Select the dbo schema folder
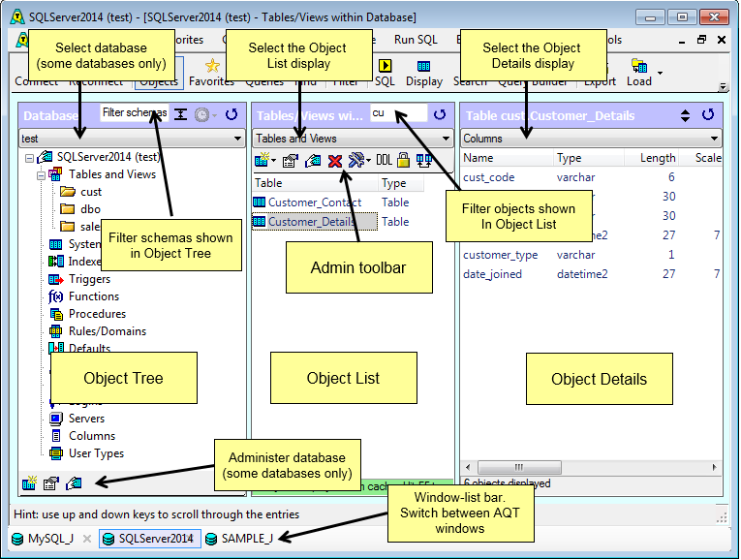 pos(90,209)
